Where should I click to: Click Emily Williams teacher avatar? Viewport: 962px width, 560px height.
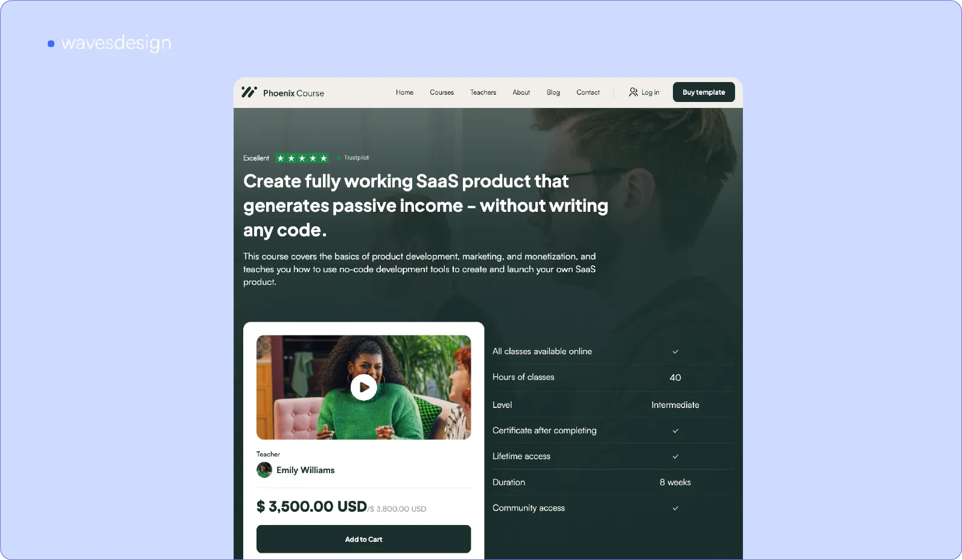[x=264, y=470]
